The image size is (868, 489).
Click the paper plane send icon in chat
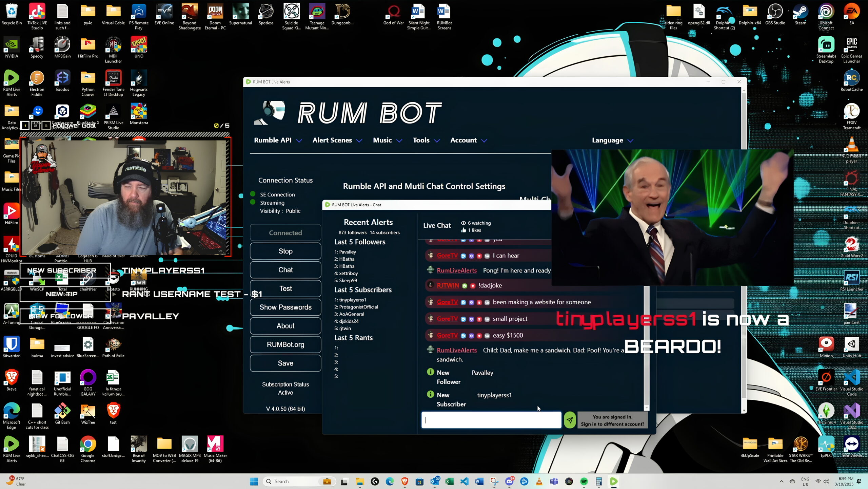pyautogui.click(x=570, y=420)
